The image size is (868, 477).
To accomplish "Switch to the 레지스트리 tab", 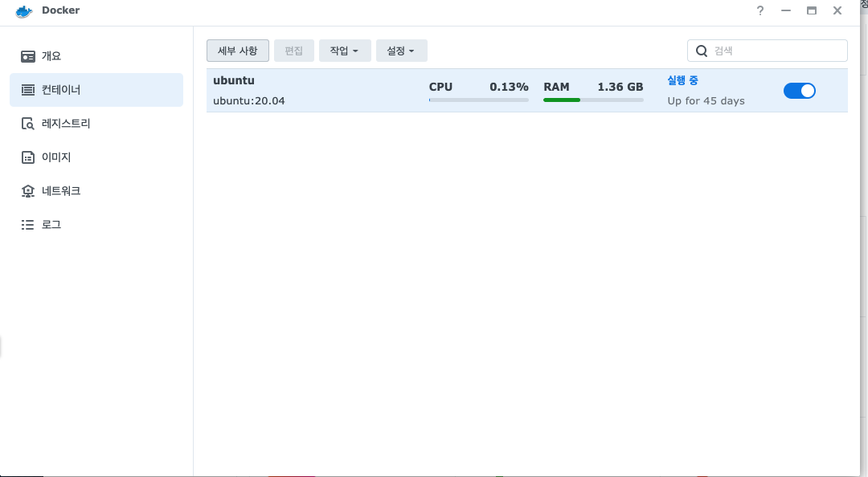I will [96, 124].
